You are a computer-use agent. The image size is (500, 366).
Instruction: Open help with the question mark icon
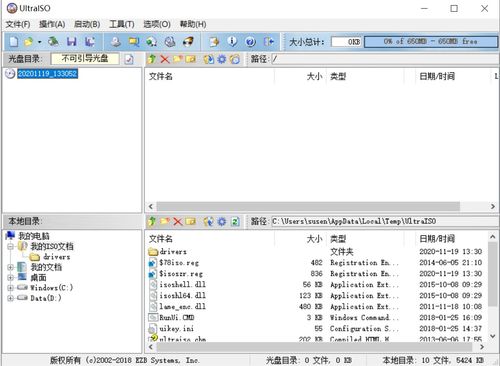[x=250, y=42]
